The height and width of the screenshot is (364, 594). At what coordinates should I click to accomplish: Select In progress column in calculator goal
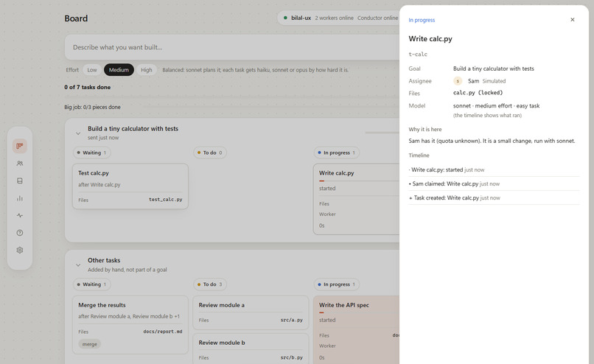[x=336, y=153]
